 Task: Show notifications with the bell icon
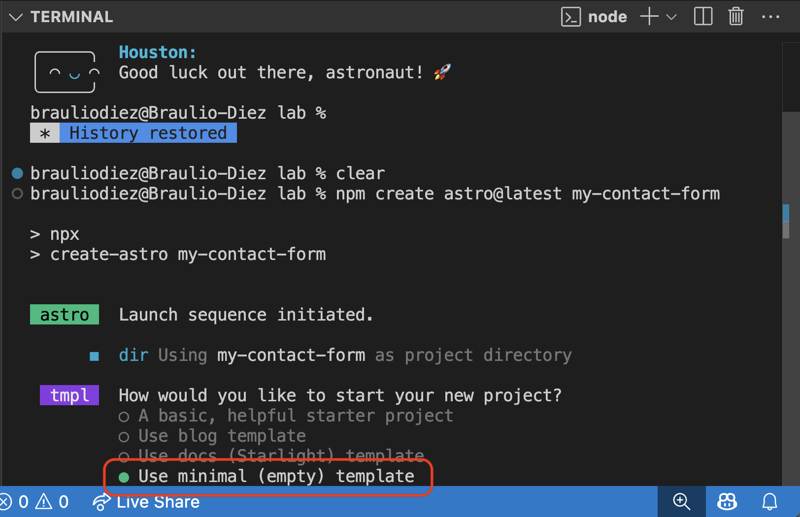770,502
